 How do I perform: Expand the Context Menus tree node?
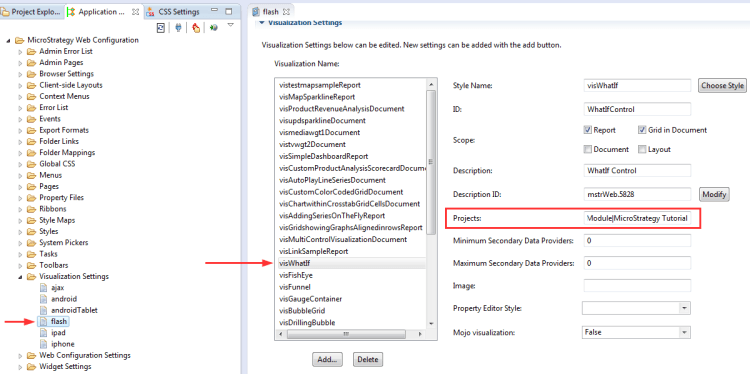20,97
